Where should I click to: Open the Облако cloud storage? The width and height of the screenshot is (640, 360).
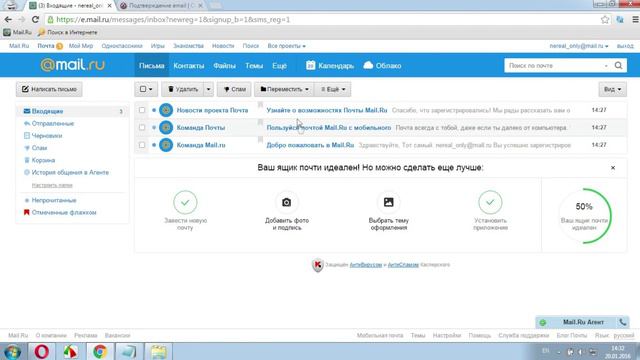tap(382, 65)
